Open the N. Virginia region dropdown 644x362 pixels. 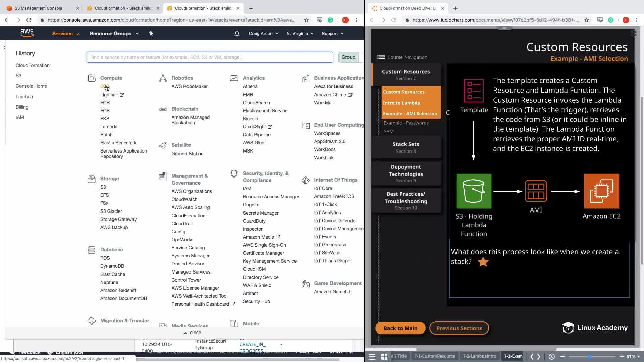(x=300, y=34)
